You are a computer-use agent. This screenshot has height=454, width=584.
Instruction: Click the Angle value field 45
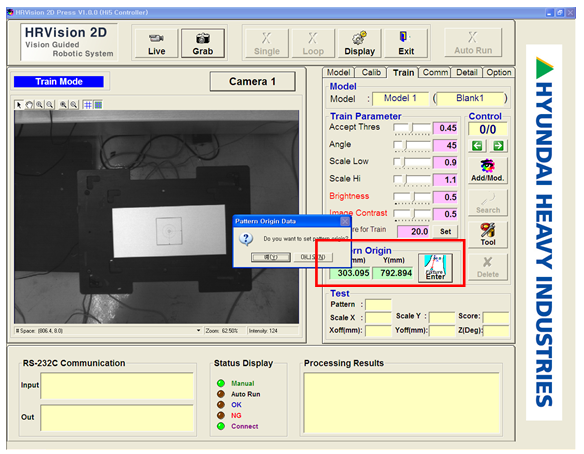tap(445, 146)
